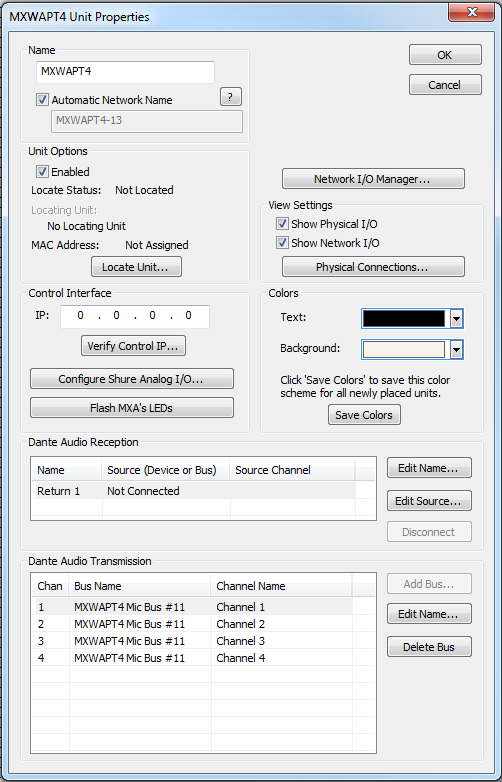Click the Name field containing MXWAPT4

point(126,72)
